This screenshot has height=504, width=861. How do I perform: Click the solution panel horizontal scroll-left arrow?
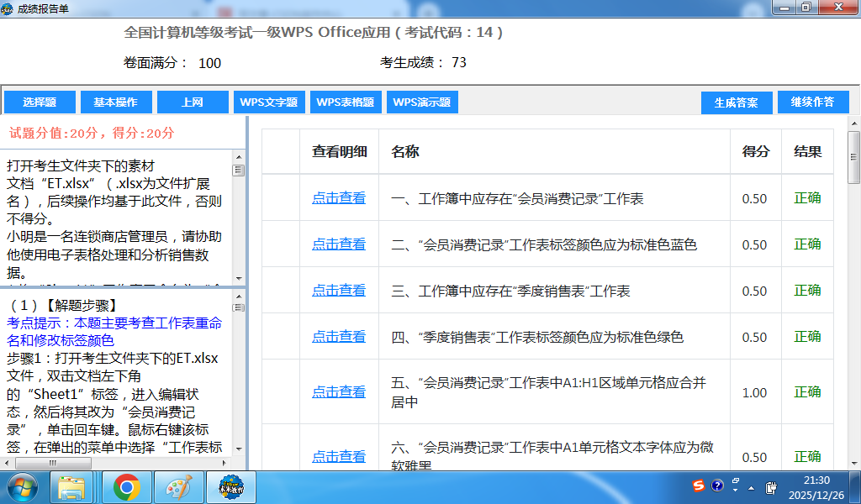pyautogui.click(x=7, y=463)
